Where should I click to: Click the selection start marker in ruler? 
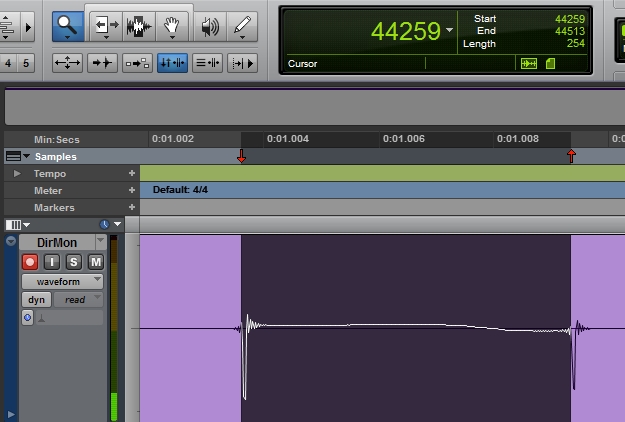241,157
